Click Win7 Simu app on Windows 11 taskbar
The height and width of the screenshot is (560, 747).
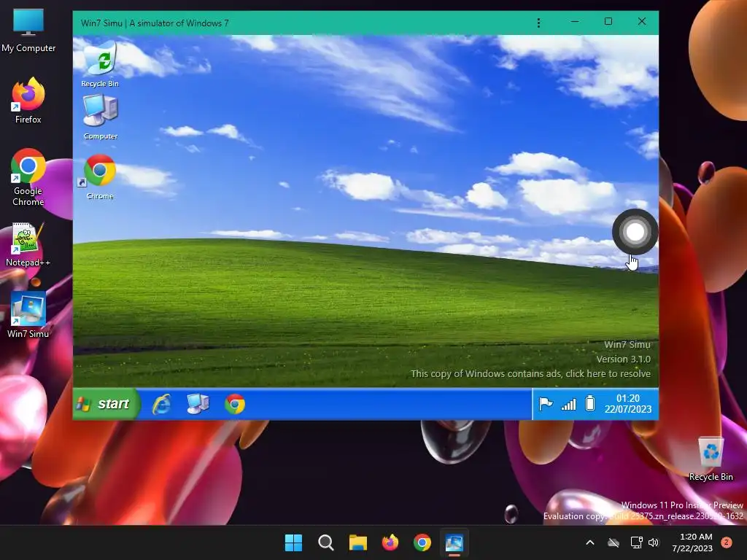454,542
